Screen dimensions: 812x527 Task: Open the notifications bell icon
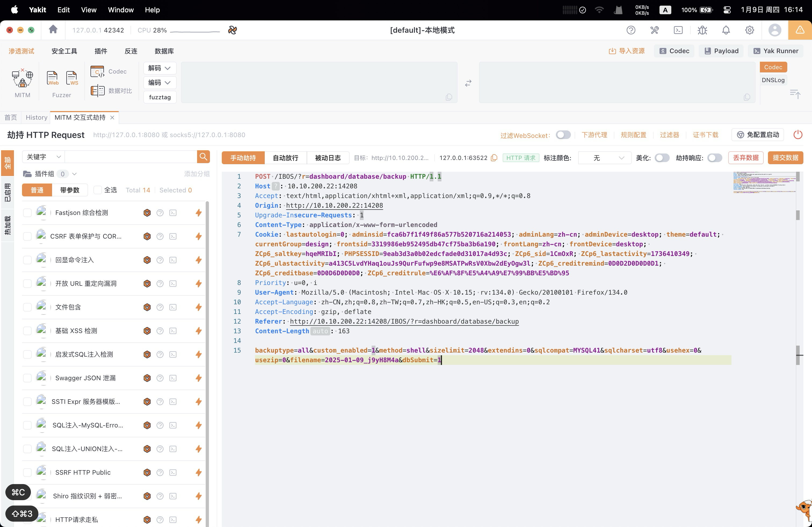click(726, 30)
